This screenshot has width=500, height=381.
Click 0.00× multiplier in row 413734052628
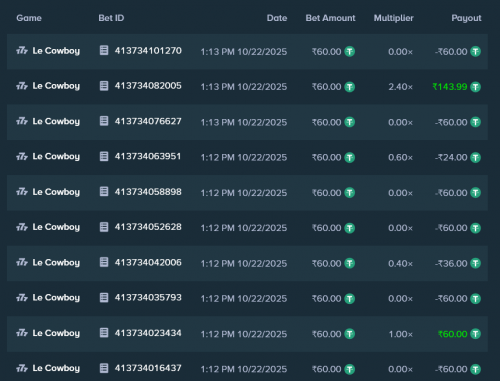coord(400,228)
